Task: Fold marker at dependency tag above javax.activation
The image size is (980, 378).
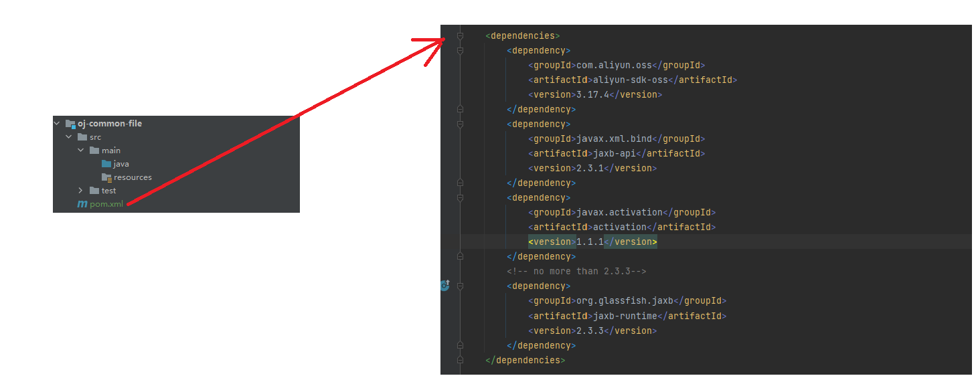Action: 460,197
